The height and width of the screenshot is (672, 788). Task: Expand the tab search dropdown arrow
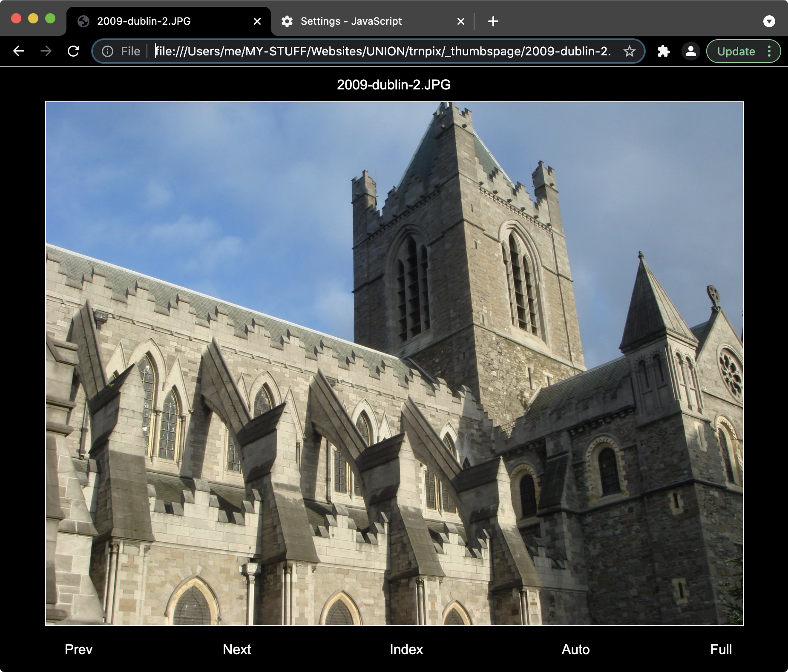pos(769,21)
